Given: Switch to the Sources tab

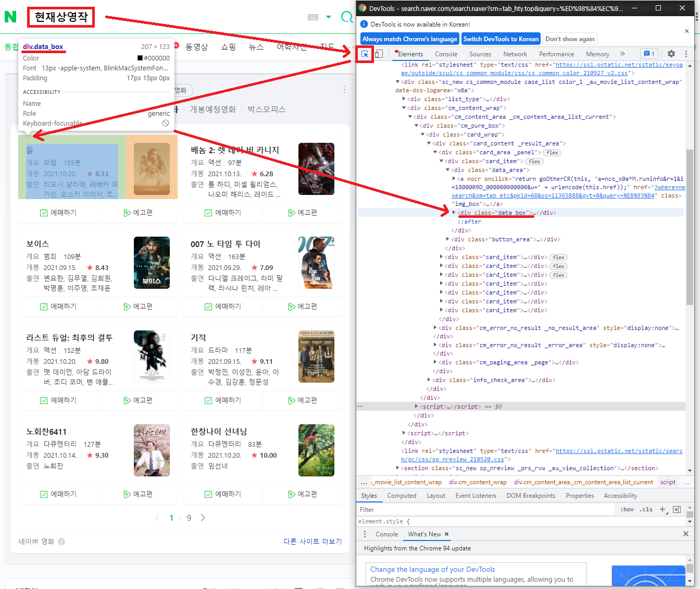Looking at the screenshot, I should (480, 54).
